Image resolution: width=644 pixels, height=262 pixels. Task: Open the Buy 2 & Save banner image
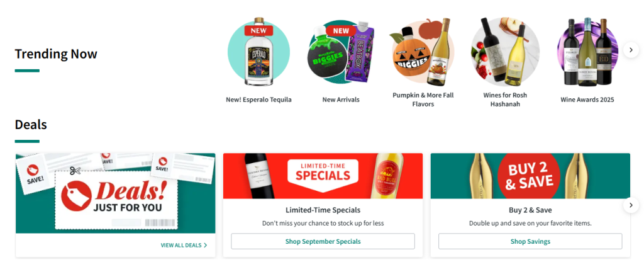click(x=530, y=176)
